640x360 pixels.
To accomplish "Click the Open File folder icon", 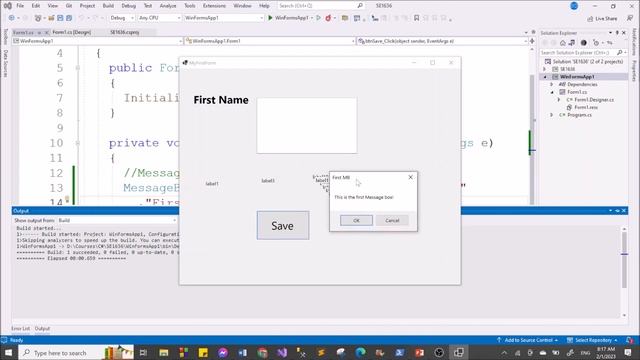I will coord(51,18).
